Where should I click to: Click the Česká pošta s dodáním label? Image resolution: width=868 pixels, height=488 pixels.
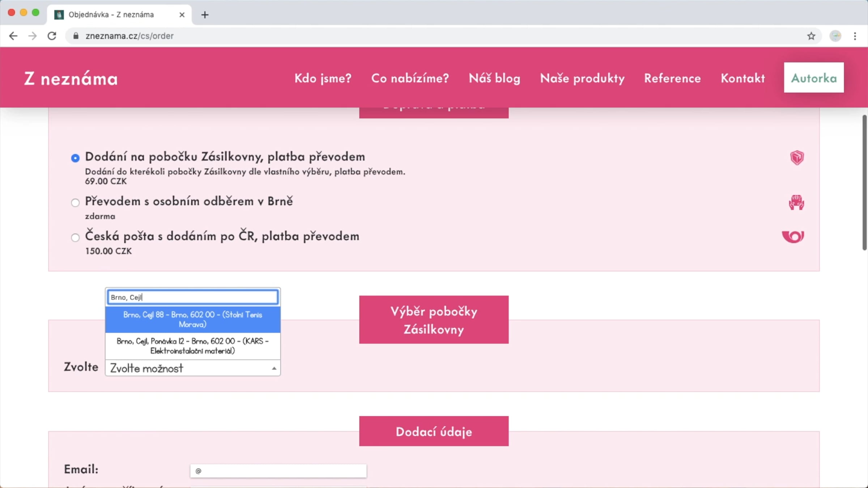222,236
